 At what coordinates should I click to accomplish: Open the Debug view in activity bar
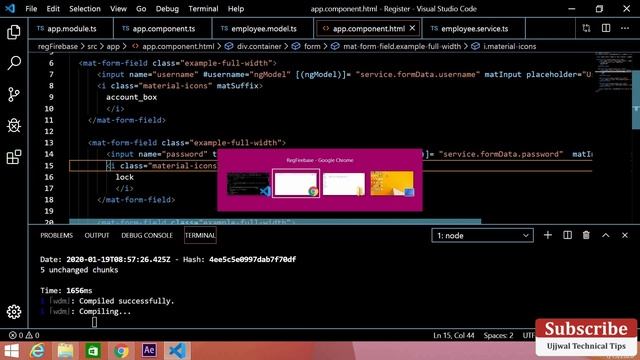tap(14, 125)
